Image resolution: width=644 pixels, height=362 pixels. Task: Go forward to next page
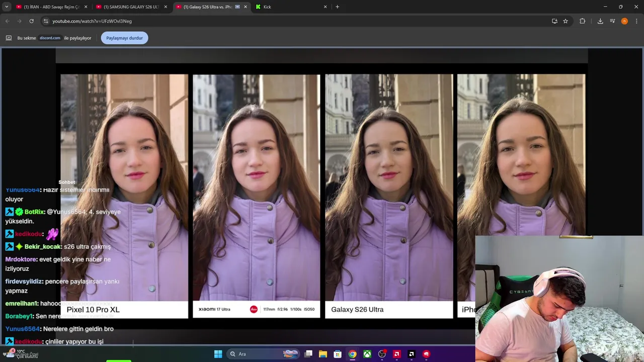[19, 21]
